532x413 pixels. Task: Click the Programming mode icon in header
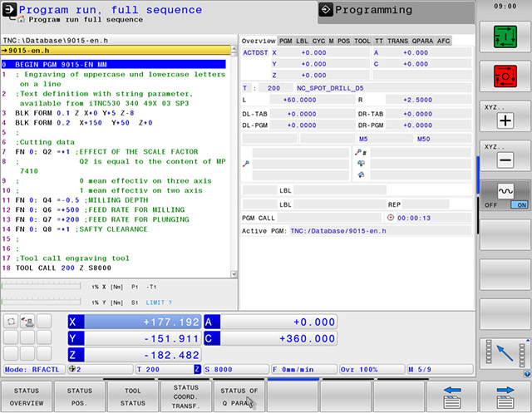click(x=326, y=11)
